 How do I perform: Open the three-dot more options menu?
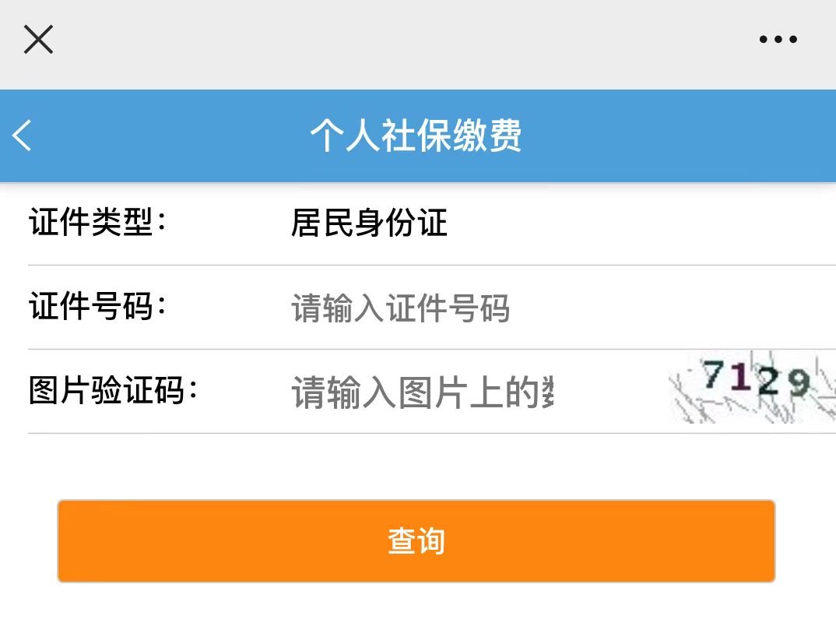click(x=778, y=39)
